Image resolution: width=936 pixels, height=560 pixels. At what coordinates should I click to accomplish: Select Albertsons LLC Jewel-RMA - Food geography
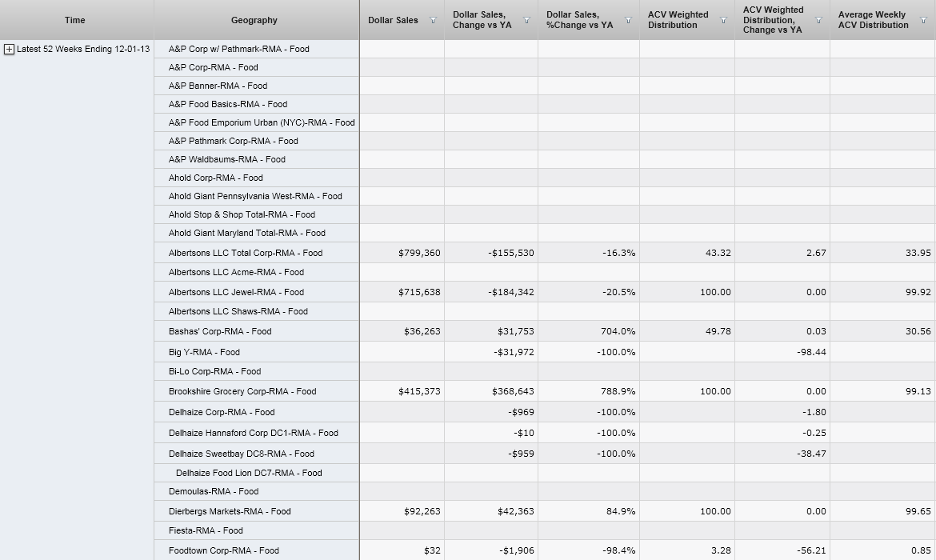point(236,292)
